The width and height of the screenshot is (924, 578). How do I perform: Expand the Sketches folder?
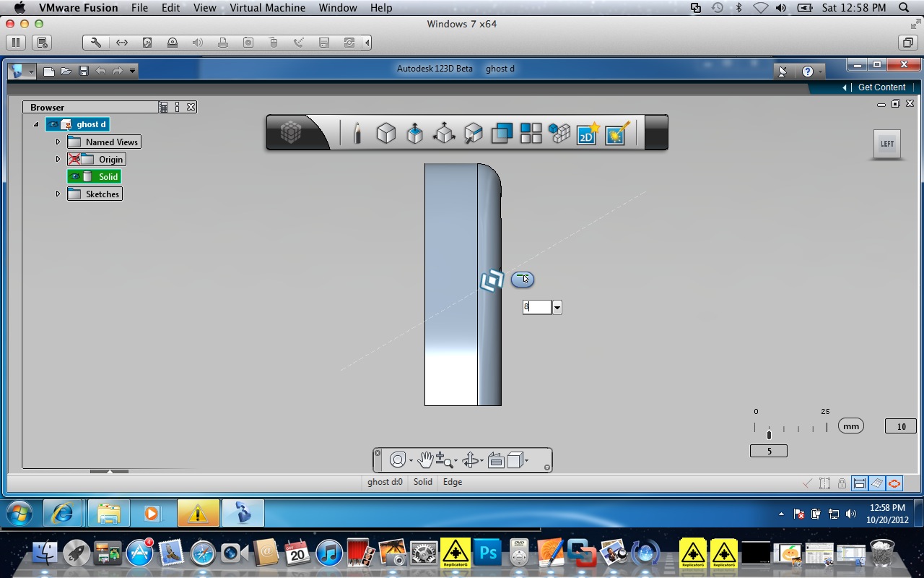(x=58, y=194)
